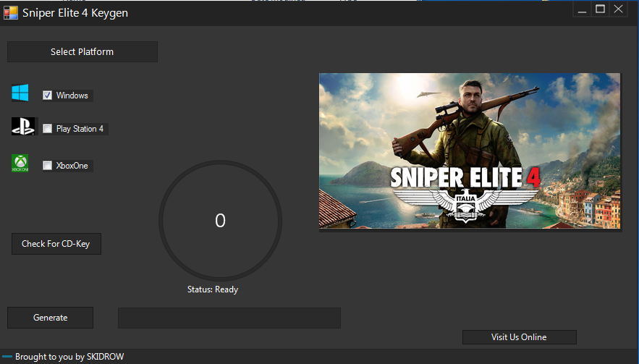Click the 'Sniper Elite 4 Keygen' title text

click(x=75, y=13)
